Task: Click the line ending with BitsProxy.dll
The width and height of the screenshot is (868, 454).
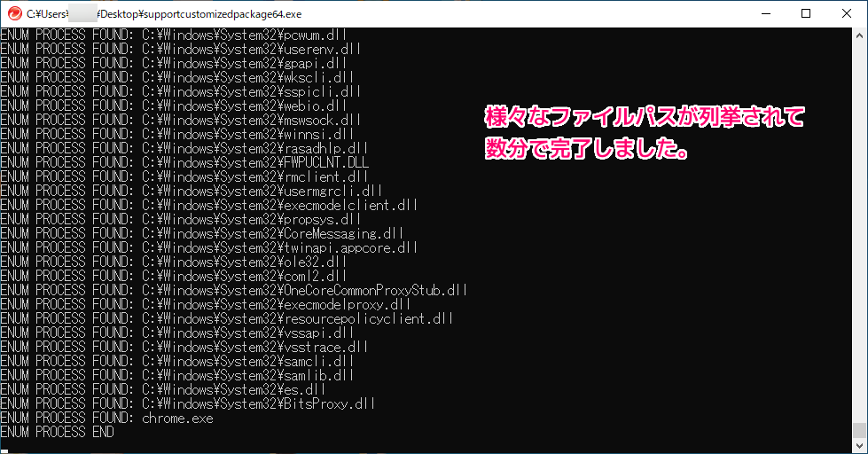Action: click(x=188, y=403)
